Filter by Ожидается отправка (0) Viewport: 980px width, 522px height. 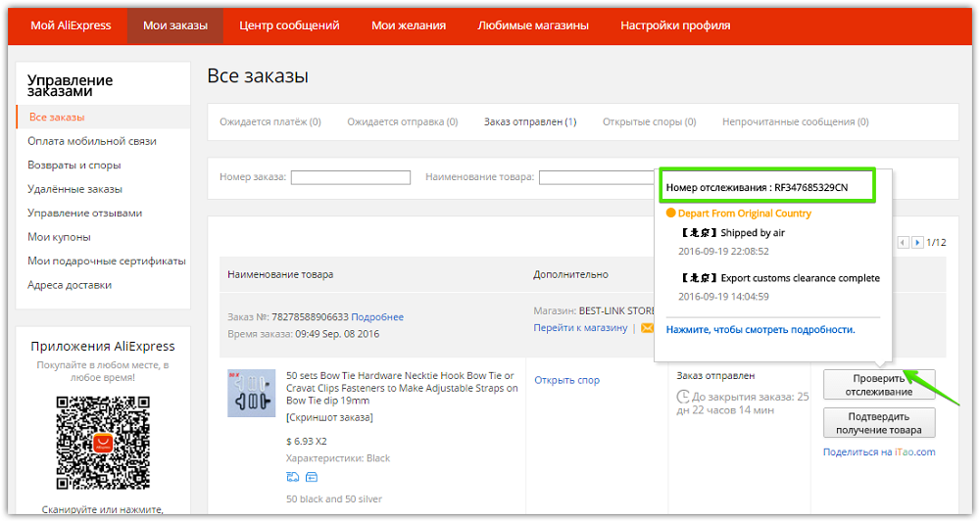pyautogui.click(x=403, y=121)
